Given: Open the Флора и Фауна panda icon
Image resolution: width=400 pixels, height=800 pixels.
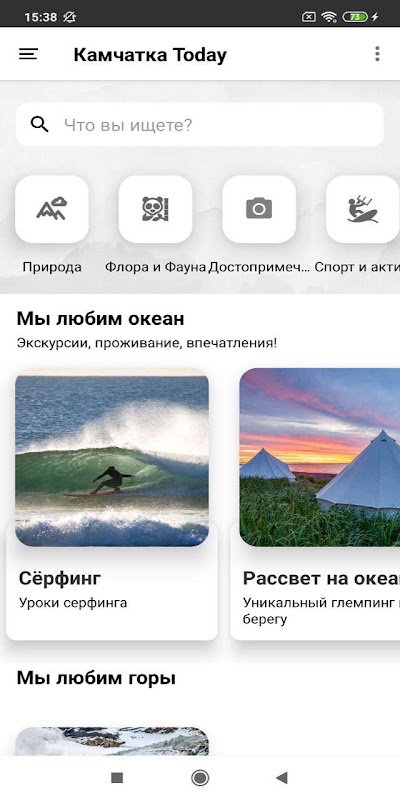Looking at the screenshot, I should coord(155,209).
